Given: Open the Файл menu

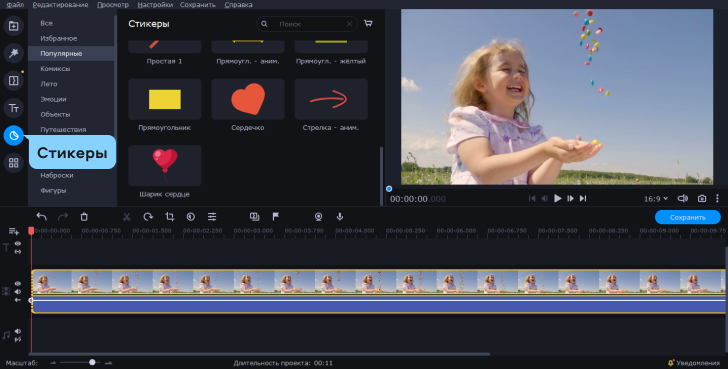Looking at the screenshot, I should click(x=15, y=5).
